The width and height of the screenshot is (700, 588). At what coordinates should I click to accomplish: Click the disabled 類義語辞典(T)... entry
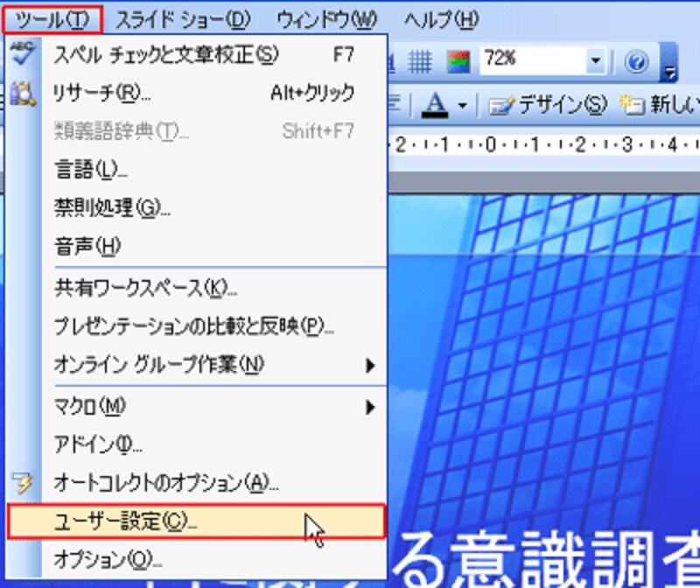click(196, 131)
